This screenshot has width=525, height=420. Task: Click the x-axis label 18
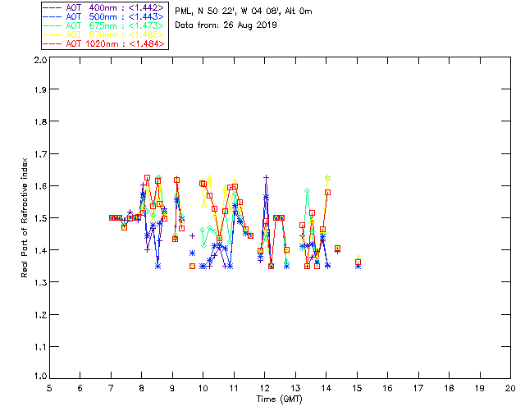450,388
